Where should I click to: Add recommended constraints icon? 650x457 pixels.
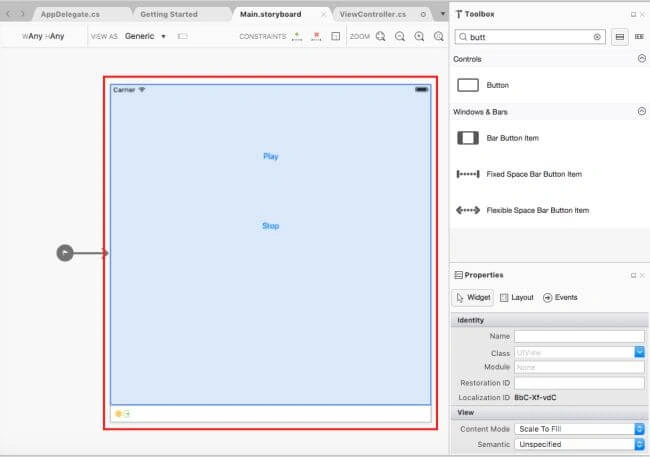point(297,36)
